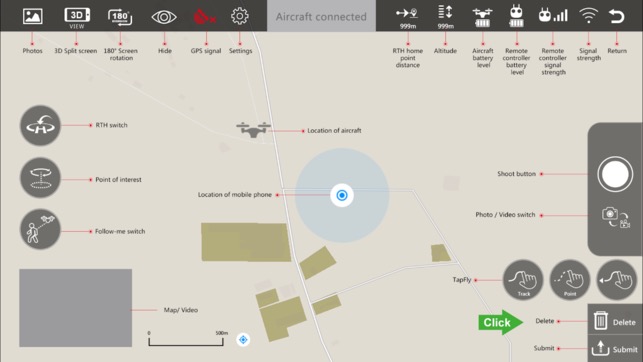Viewport: 643px width, 362px height.
Task: Check the red GPS signal icon
Action: (205, 17)
